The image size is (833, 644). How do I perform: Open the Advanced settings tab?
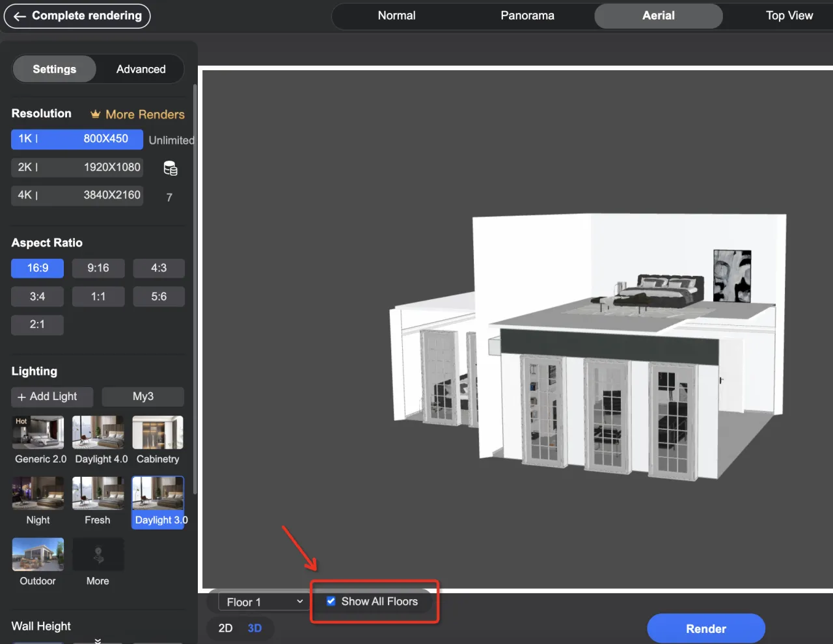pos(141,69)
